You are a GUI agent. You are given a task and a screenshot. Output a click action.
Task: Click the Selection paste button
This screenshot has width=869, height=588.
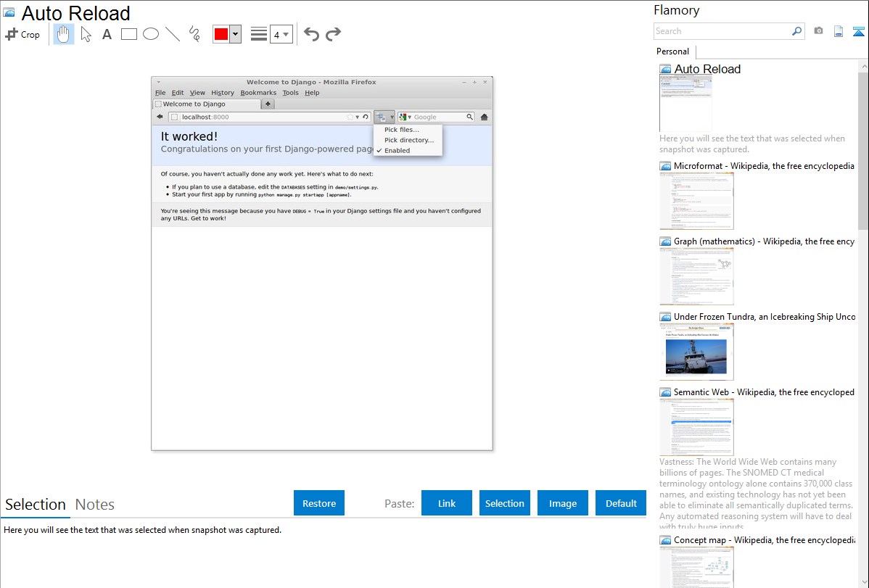click(505, 502)
